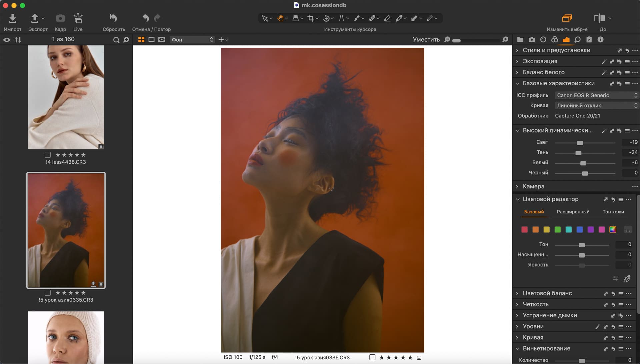Select the Crop cursor tool
This screenshot has height=364, width=640.
click(x=311, y=18)
